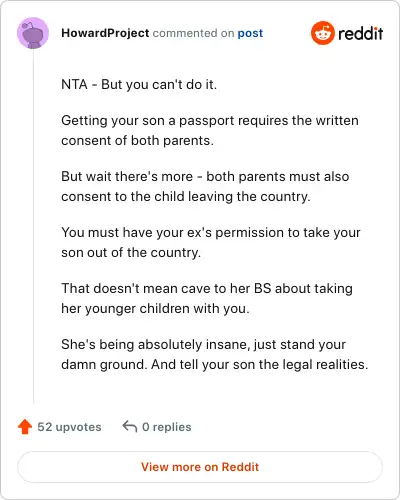Click the orange upvote arrow
Image resolution: width=400 pixels, height=500 pixels.
pyautogui.click(x=25, y=427)
